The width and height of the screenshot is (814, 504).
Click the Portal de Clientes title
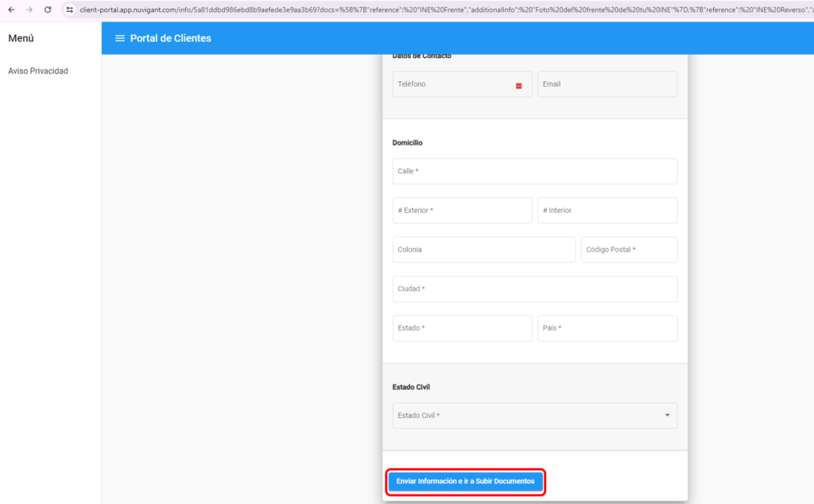pyautogui.click(x=171, y=38)
